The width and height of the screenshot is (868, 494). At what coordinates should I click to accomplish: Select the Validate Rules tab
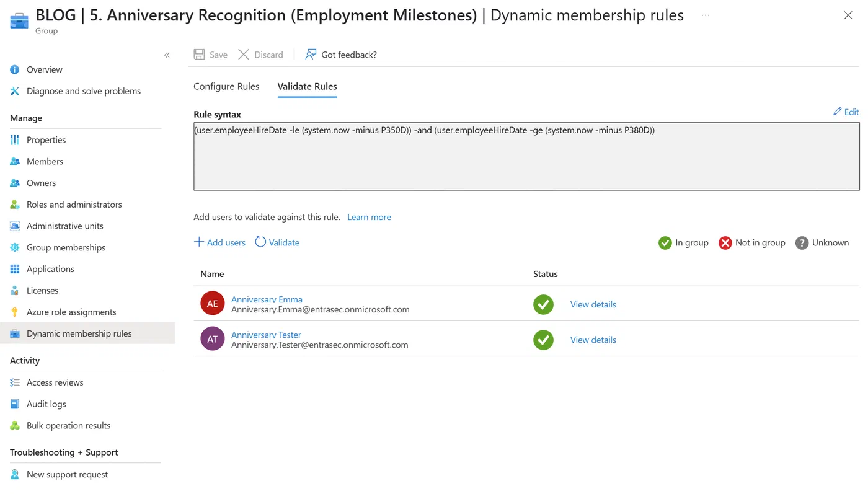[308, 86]
